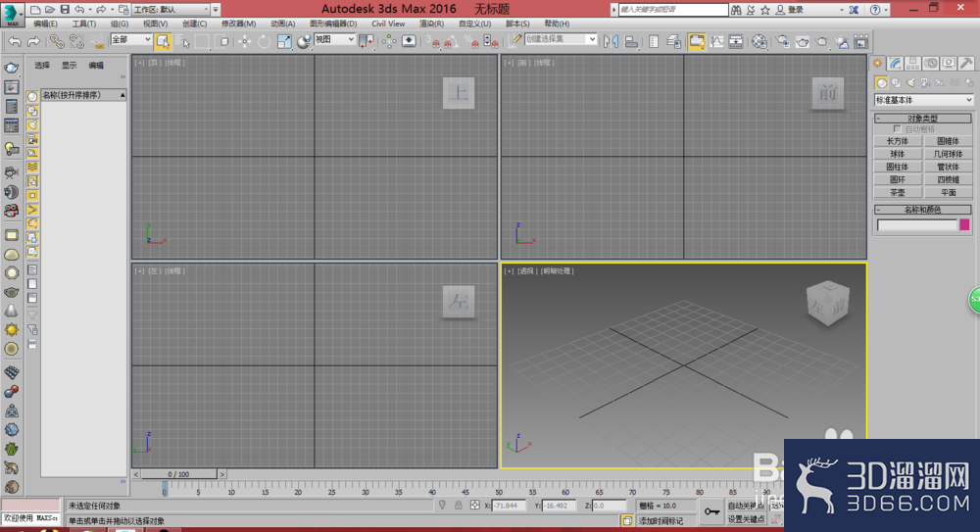This screenshot has width=980, height=532.
Task: Toggle the Percent Snap button
Action: coord(472,42)
